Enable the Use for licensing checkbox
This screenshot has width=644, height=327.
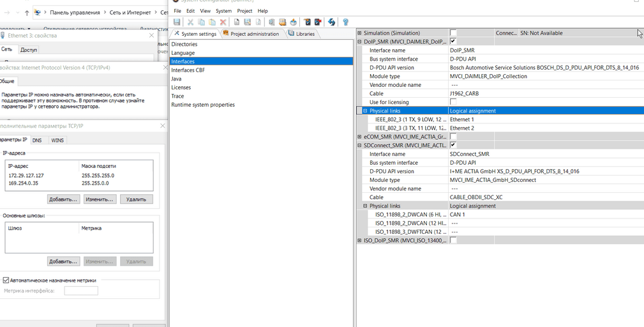coord(453,102)
